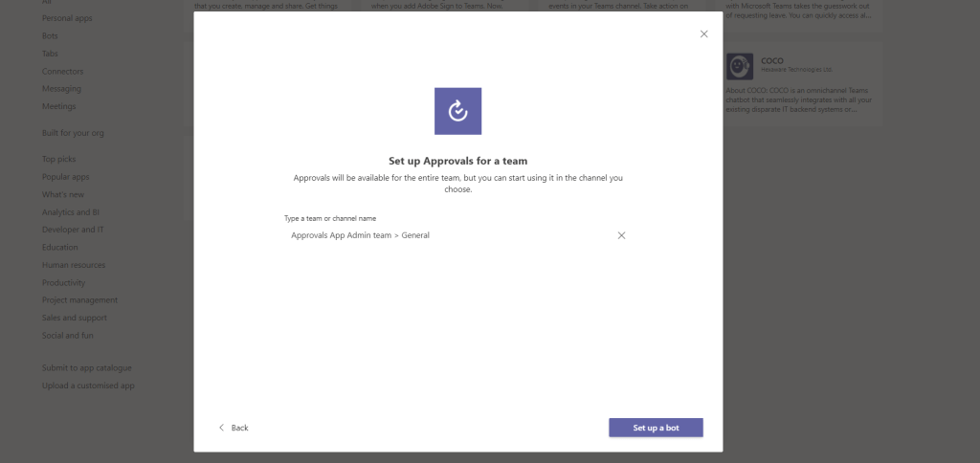Click the Back arrow chevron
This screenshot has width=980, height=463.
click(221, 428)
